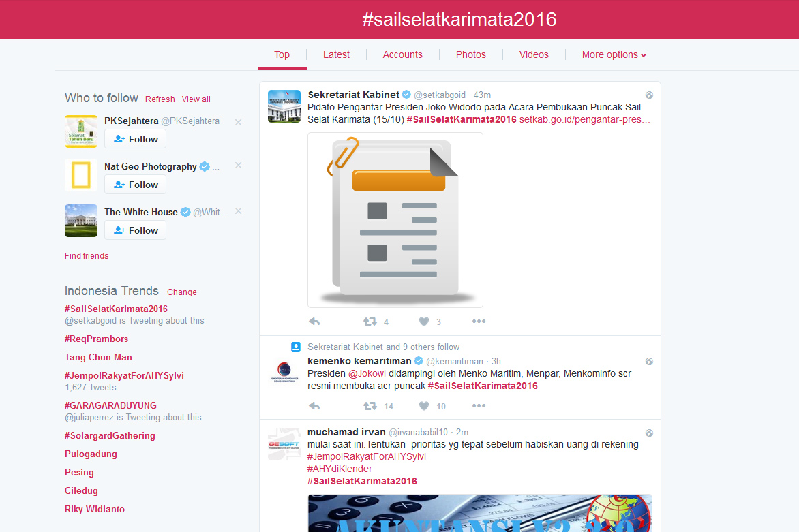The image size is (799, 532).
Task: Expand the More options dropdown
Action: [614, 54]
